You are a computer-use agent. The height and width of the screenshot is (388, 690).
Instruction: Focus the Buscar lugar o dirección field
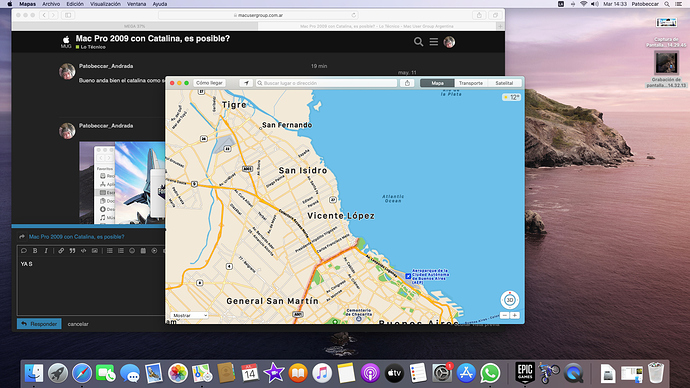[327, 83]
